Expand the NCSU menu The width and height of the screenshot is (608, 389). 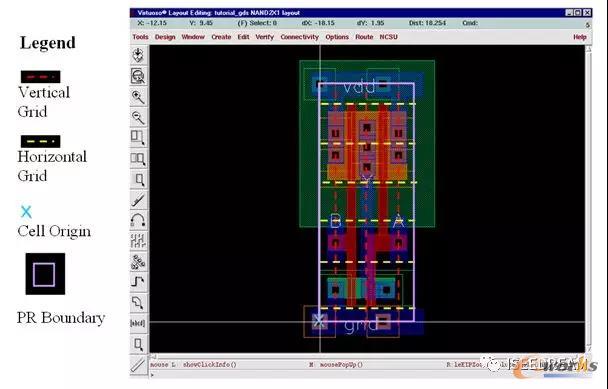(389, 37)
